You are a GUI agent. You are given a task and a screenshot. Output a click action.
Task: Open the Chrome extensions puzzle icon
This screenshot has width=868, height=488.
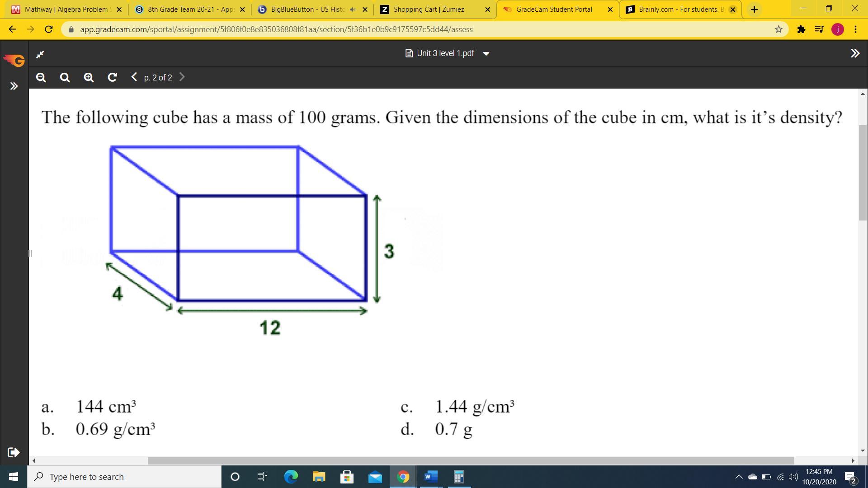pyautogui.click(x=801, y=29)
